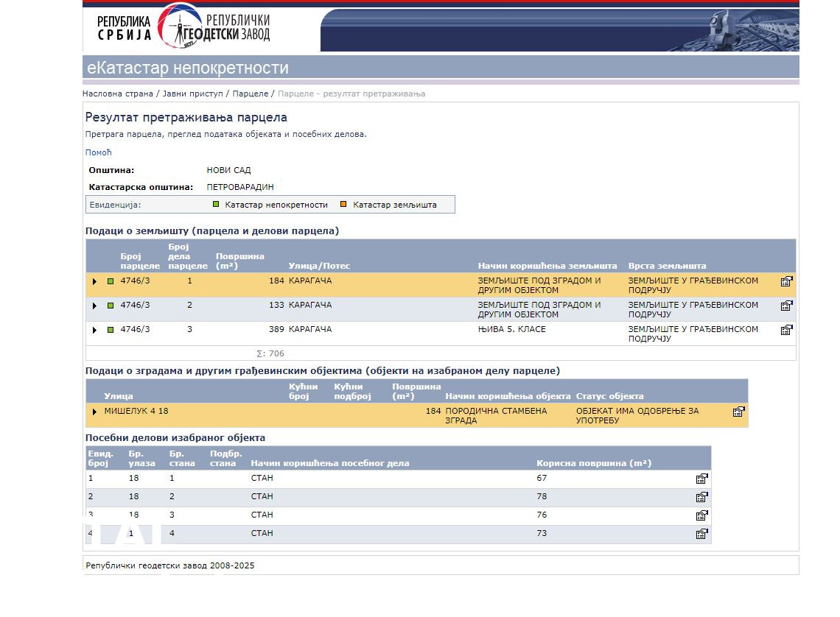Open the Помоћ help link
This screenshot has width=840, height=617.
(98, 152)
